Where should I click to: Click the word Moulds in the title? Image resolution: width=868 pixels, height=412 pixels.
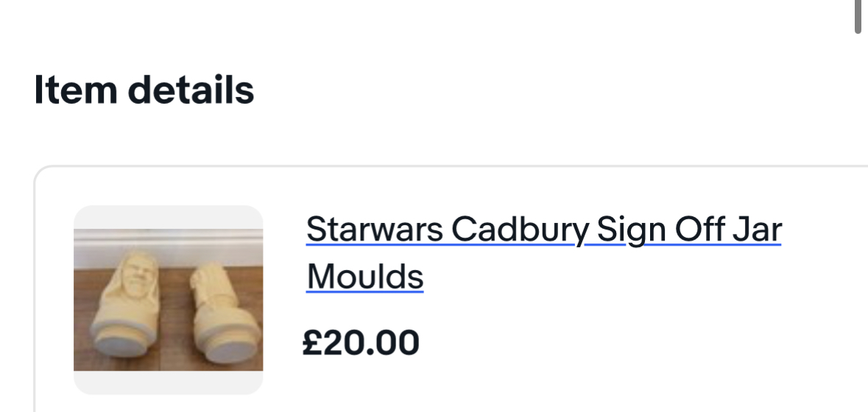[x=364, y=277]
